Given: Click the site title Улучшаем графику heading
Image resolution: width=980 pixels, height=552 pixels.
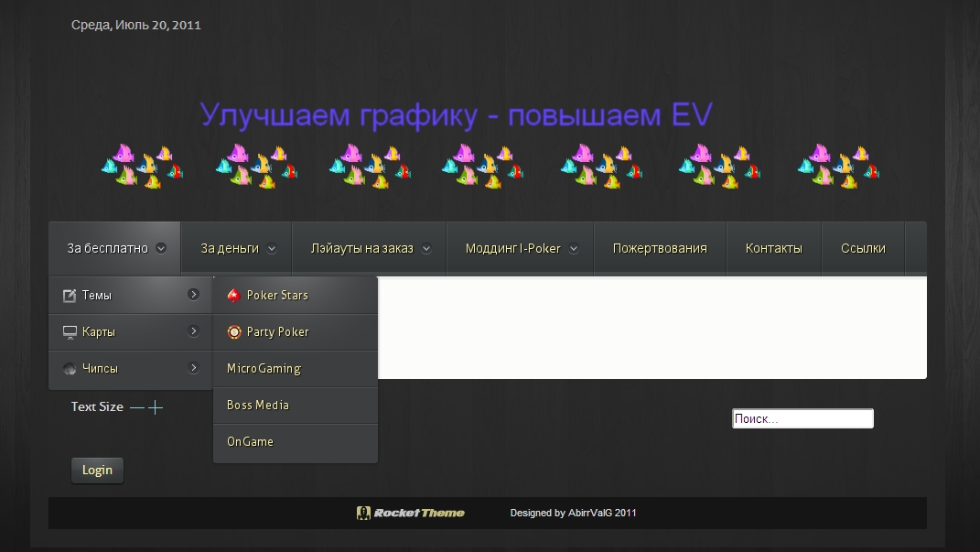Looking at the screenshot, I should click(x=457, y=115).
